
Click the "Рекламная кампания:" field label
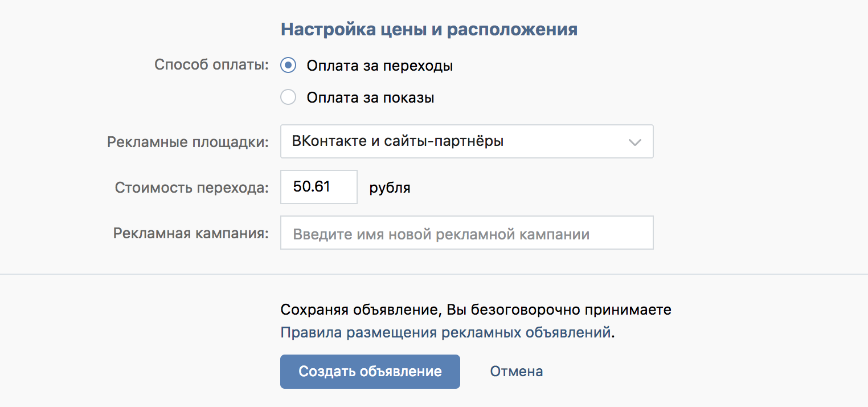191,234
